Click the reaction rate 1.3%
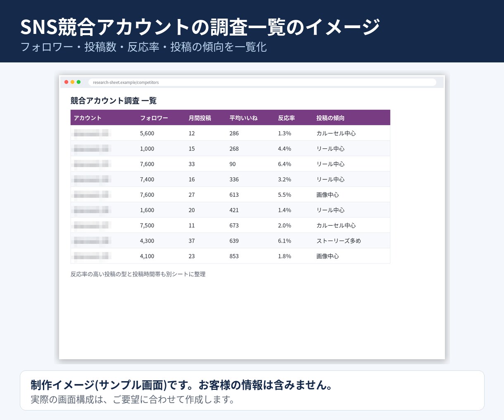This screenshot has height=420, width=504. [x=285, y=134]
